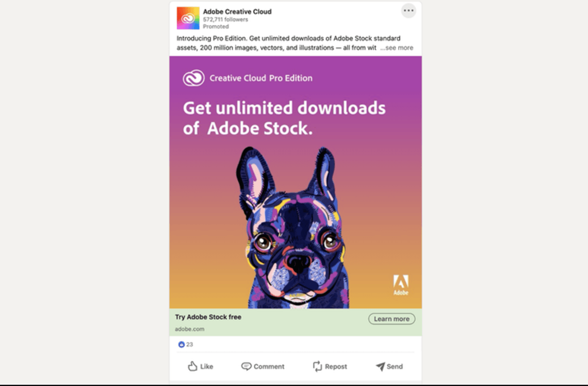View who reacted by clicking 23
Image resolution: width=588 pixels, height=386 pixels.
(189, 344)
